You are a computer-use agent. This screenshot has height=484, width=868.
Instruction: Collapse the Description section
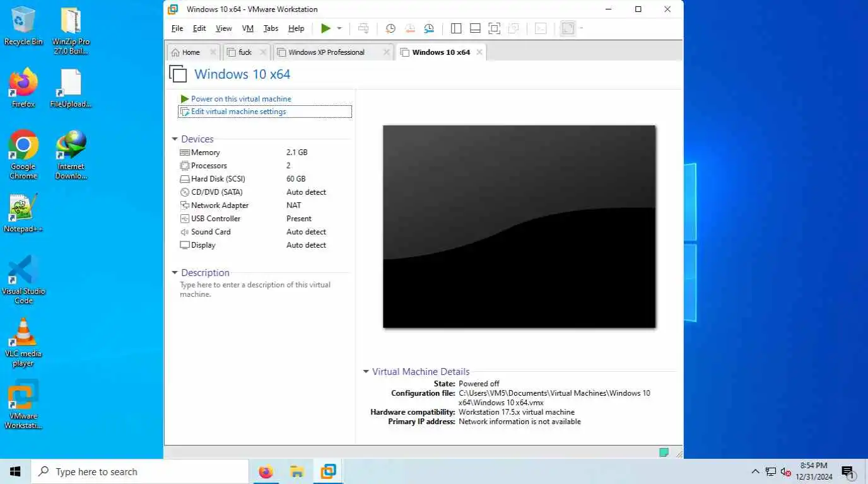[175, 273]
